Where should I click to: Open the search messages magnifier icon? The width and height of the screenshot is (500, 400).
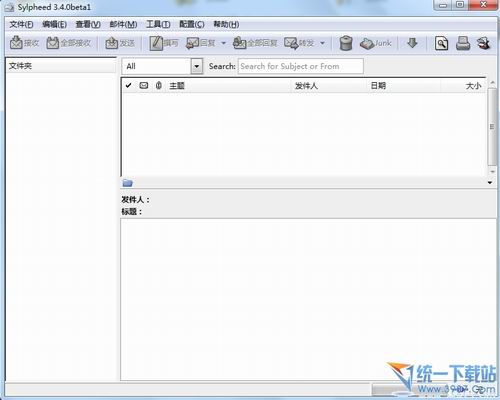point(441,43)
